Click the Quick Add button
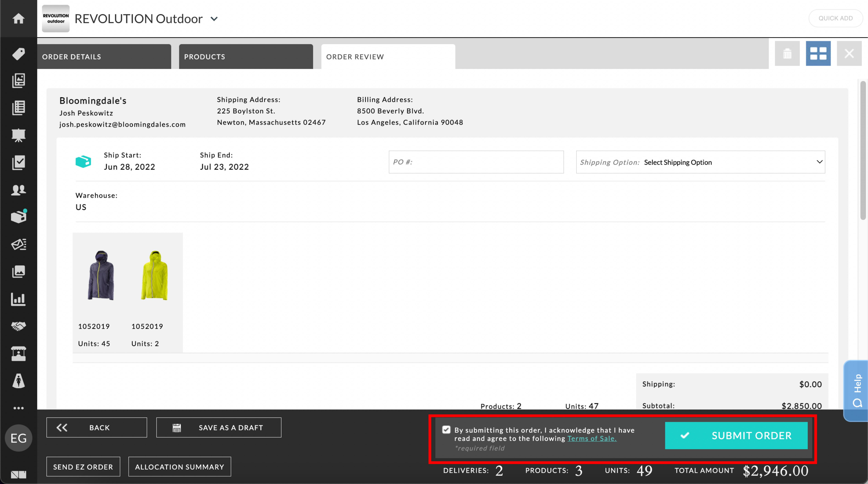Viewport: 868px width, 484px height. pyautogui.click(x=836, y=18)
